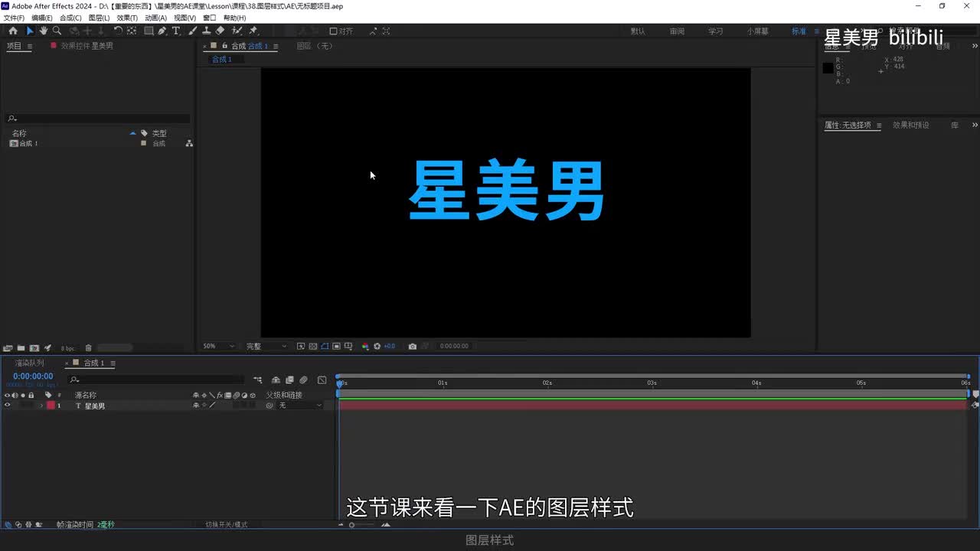Viewport: 980px width, 551px height.
Task: Toggle the shy layers switch in timeline
Action: [276, 380]
